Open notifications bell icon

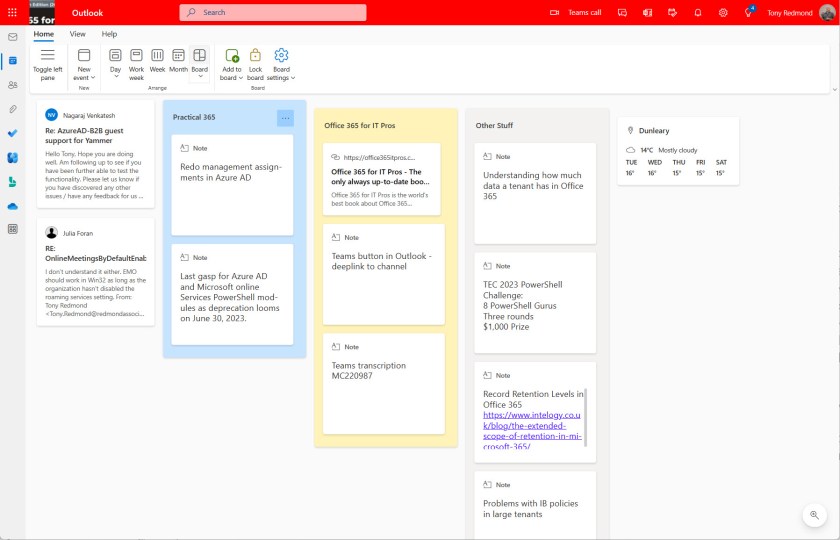coord(698,12)
